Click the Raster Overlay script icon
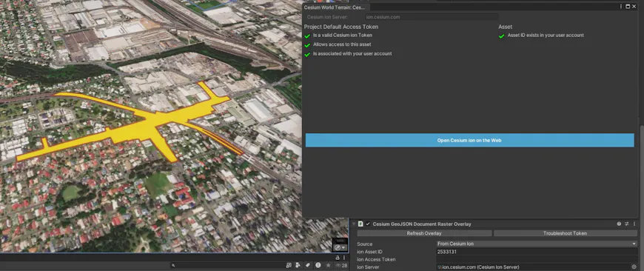Viewport: 644px width, 271px height. (360, 224)
